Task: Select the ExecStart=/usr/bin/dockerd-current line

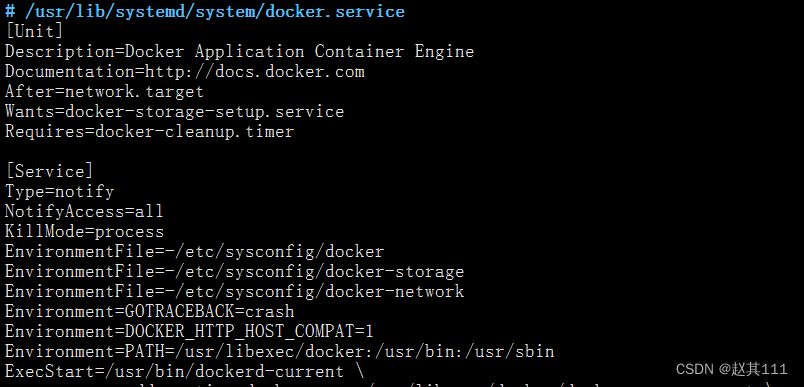Action: (x=185, y=371)
